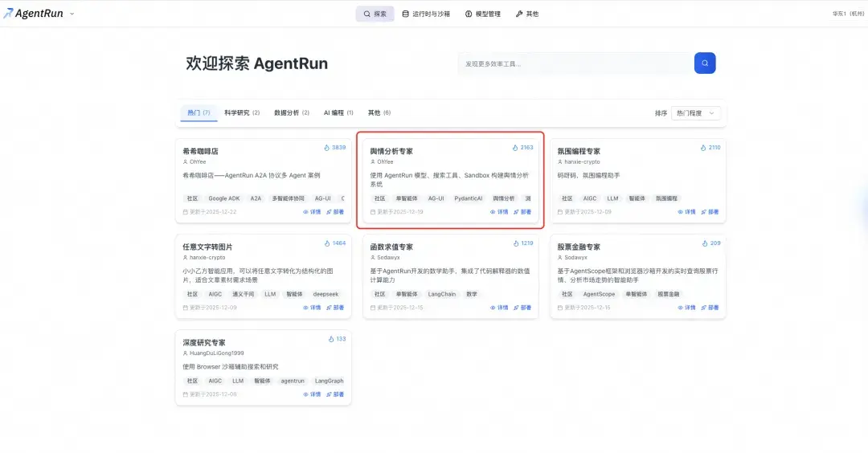
Task: Open 详情 eye link on 函数求值专家 card
Action: (499, 308)
